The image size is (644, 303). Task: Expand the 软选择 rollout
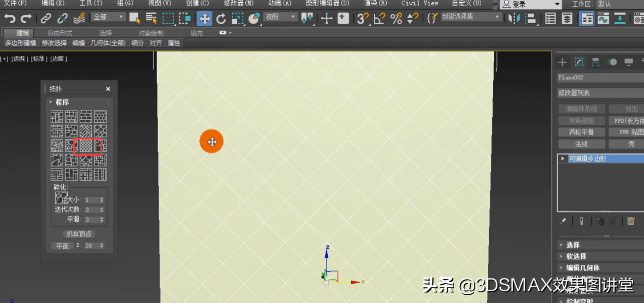(600, 256)
